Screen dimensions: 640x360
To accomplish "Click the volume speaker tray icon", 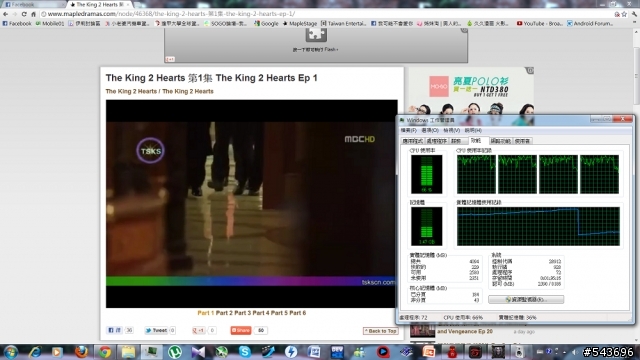I will coord(575,352).
